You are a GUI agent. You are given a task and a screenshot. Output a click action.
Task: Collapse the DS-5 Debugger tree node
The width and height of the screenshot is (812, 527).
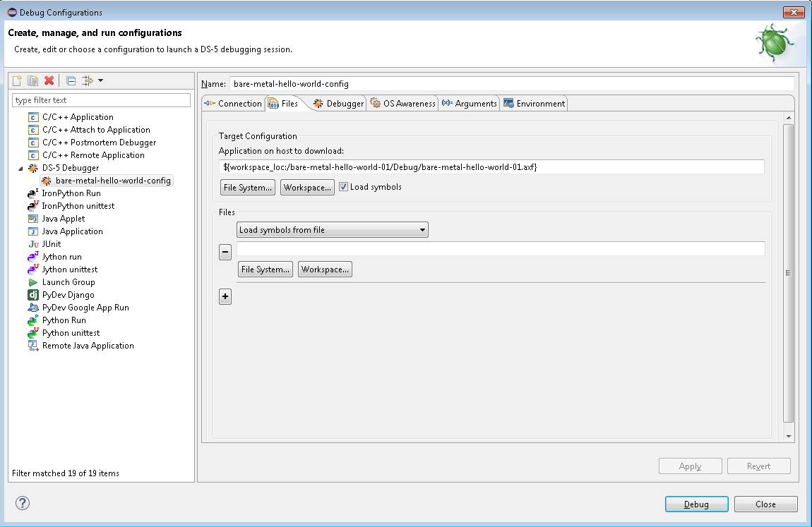(x=20, y=168)
